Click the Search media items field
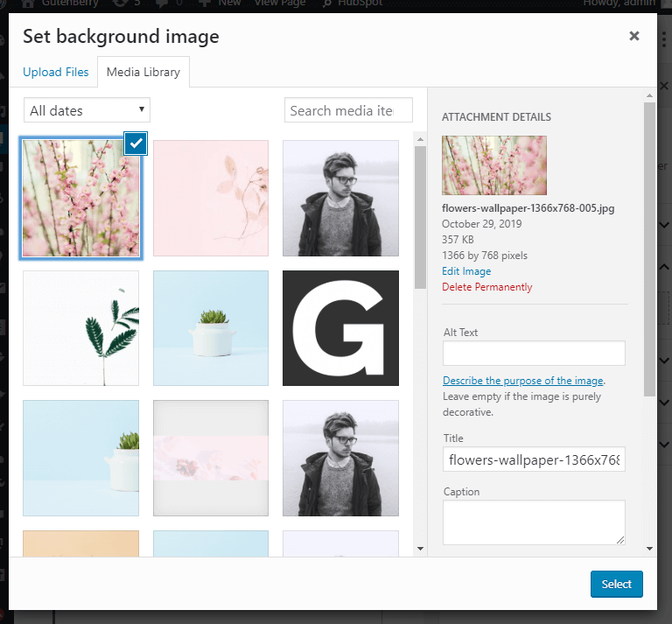 [348, 110]
